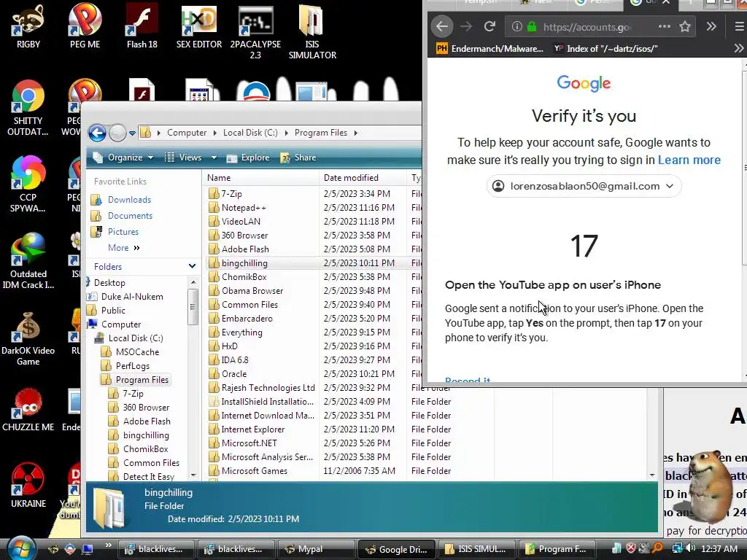The width and height of the screenshot is (747, 560).
Task: Click the Explorer Forward navigation button
Action: coord(117,133)
